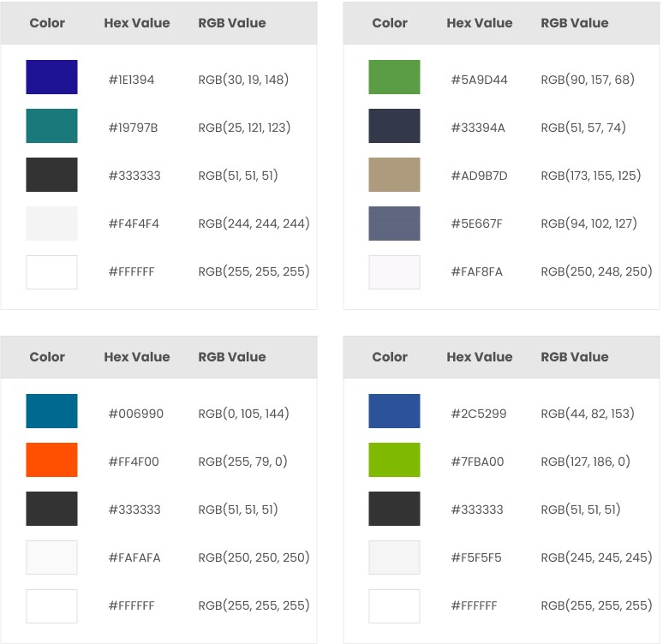
Task: Choose the blue #006990 swatch
Action: (x=51, y=411)
